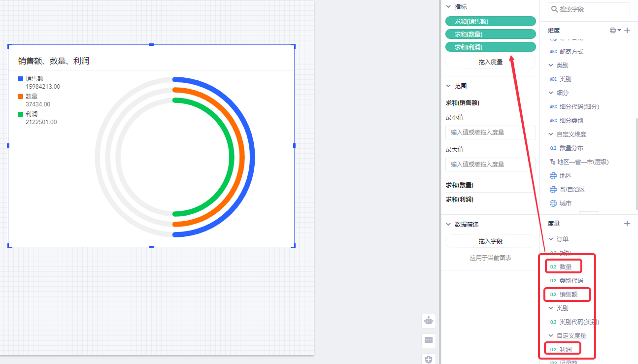Collapse the 范围 section

(448, 86)
